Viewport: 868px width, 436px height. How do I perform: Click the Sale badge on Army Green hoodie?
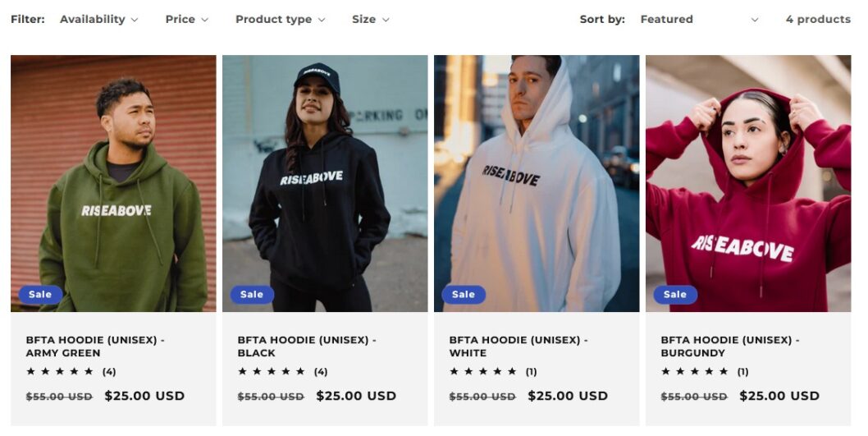coord(40,294)
